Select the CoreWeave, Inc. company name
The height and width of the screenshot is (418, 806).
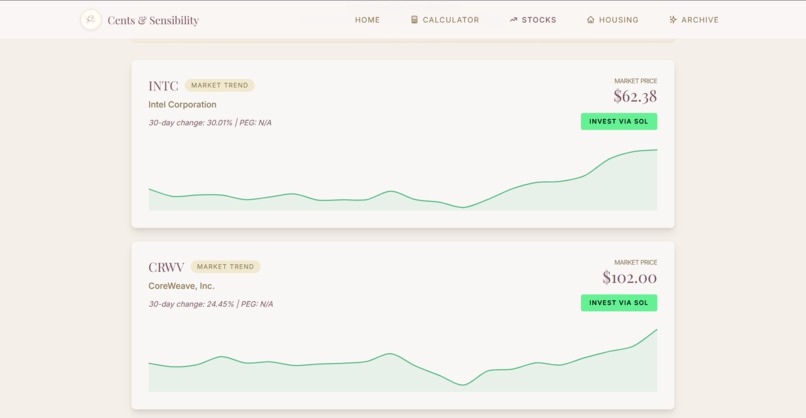pos(181,286)
